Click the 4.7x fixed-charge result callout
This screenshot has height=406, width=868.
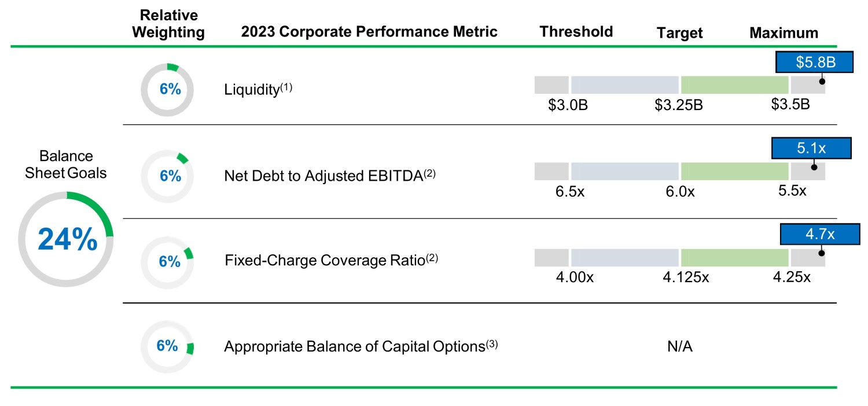(820, 234)
